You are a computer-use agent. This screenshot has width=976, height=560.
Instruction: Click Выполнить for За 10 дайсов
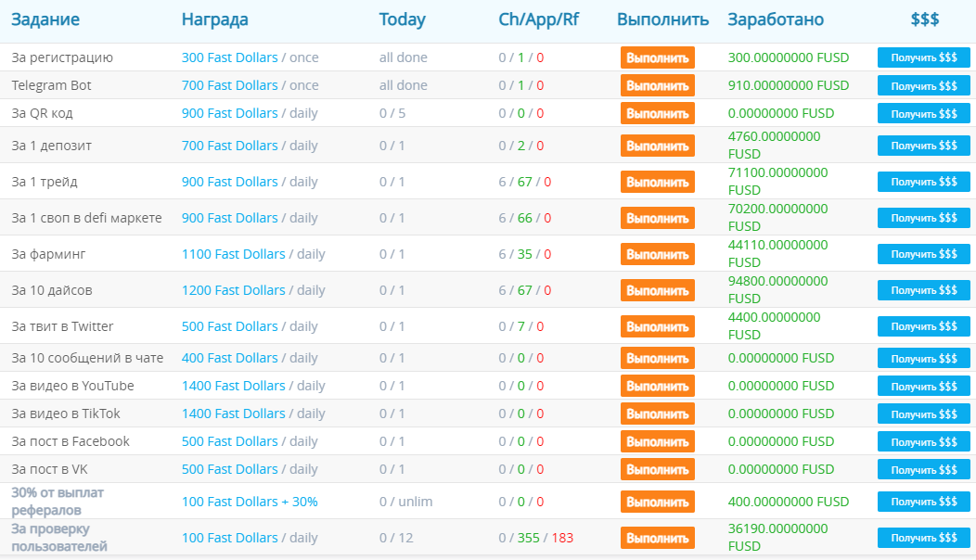click(x=657, y=290)
